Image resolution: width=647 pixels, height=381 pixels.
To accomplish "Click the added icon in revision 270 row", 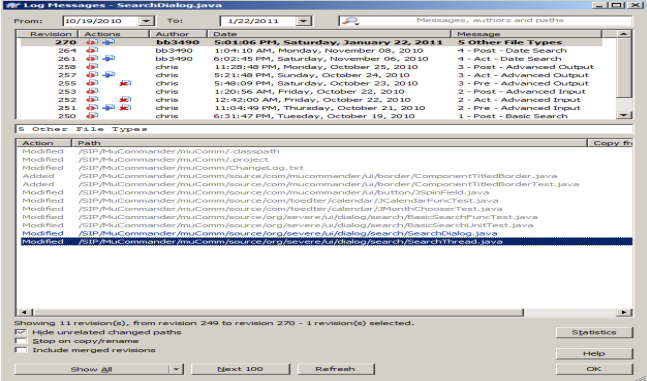I will (109, 42).
